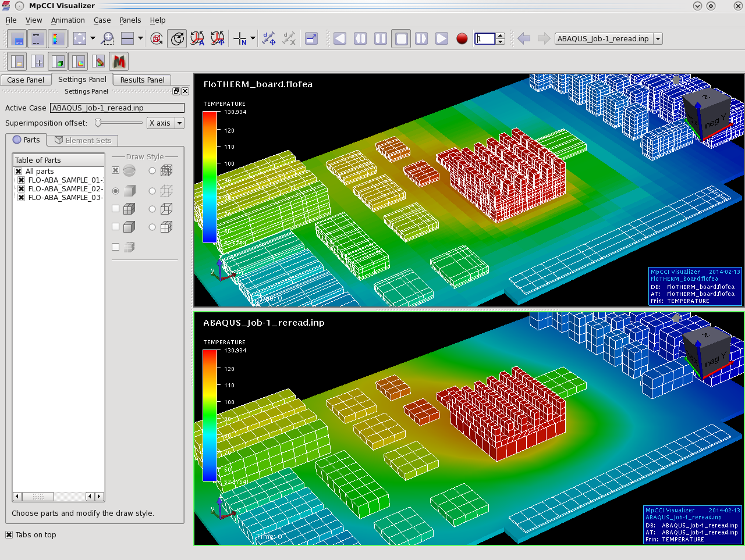Enable the faded gridded cube checkbox
Screen dimensions: 745x560
click(x=115, y=247)
